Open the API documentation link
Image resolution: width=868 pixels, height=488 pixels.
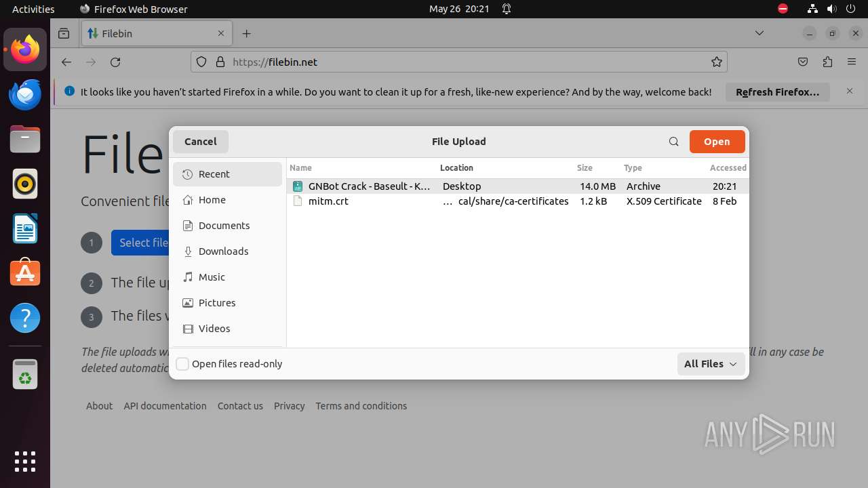[165, 406]
